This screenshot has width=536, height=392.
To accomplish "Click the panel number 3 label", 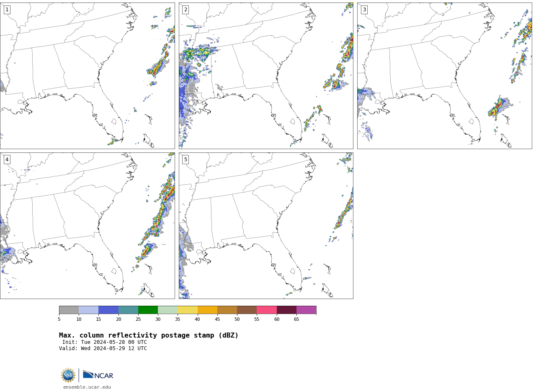I will coord(364,10).
